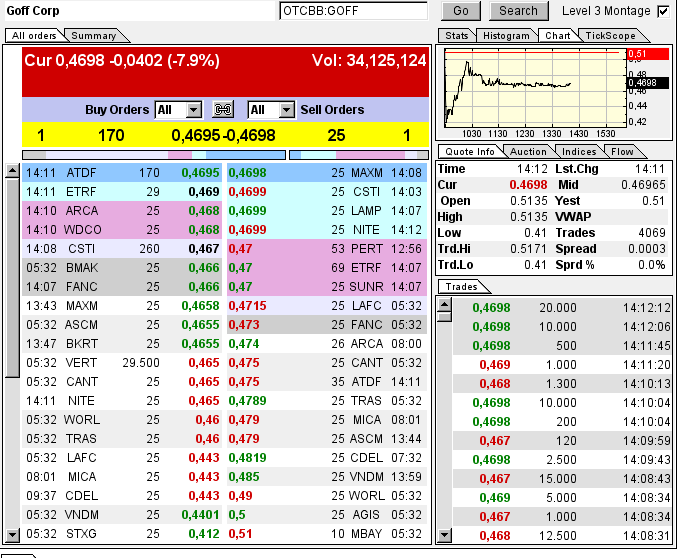Select CSTI buy order of 260
This screenshot has width=677, height=558.
click(x=123, y=249)
